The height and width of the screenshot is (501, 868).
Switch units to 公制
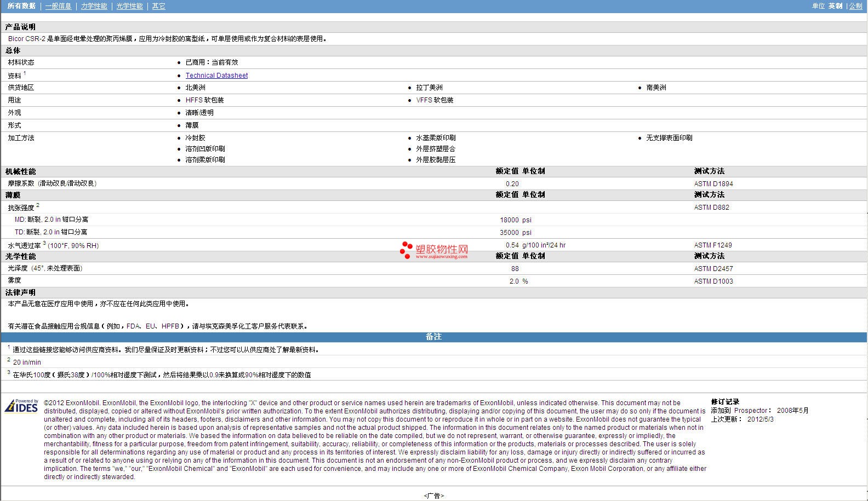[x=856, y=6]
